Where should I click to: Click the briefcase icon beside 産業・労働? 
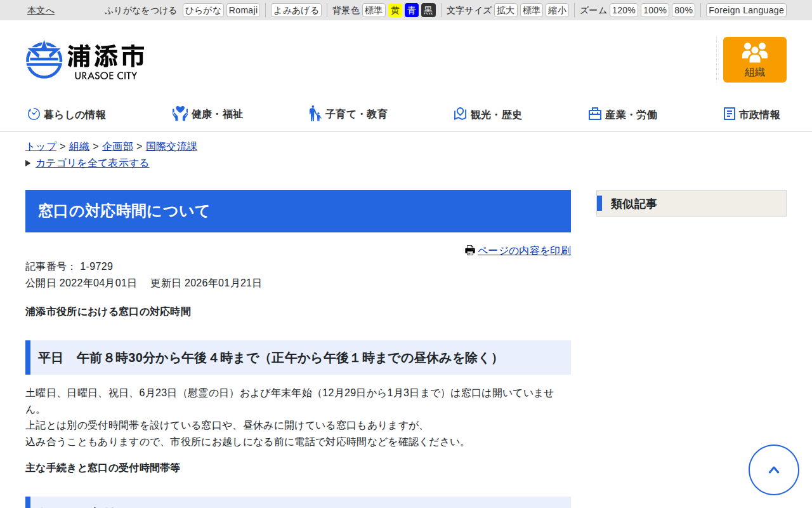click(x=595, y=114)
